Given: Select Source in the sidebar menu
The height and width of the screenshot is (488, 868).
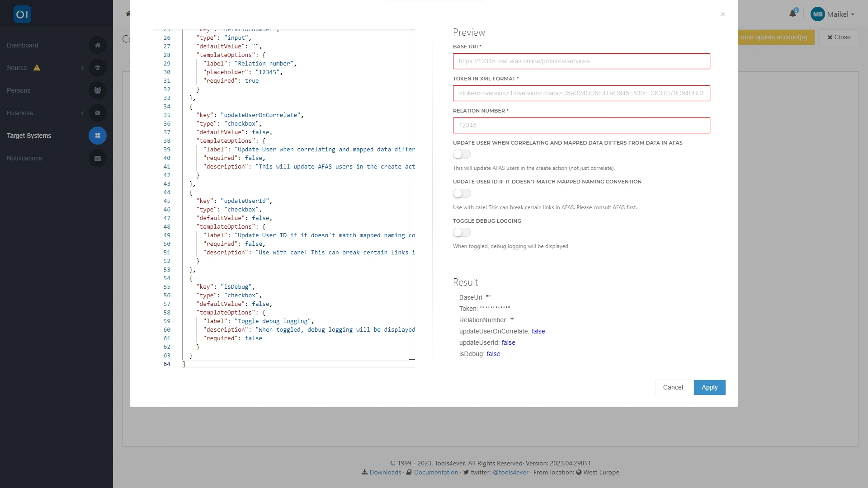Looking at the screenshot, I should coord(17,68).
